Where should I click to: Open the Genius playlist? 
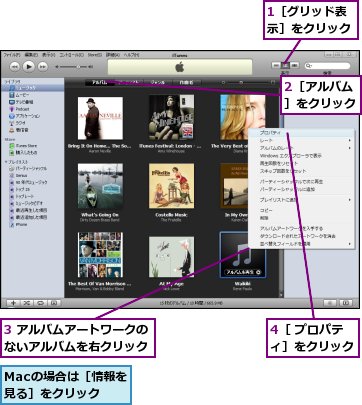point(32,175)
